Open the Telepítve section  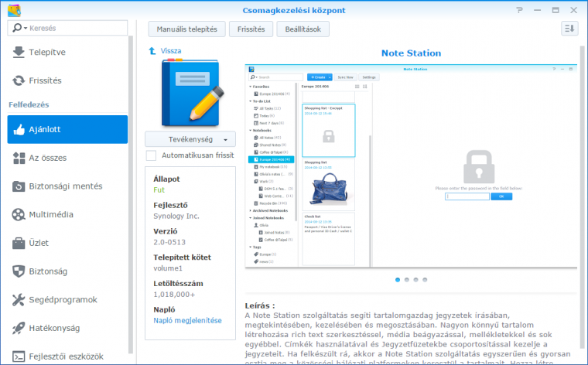(x=67, y=52)
